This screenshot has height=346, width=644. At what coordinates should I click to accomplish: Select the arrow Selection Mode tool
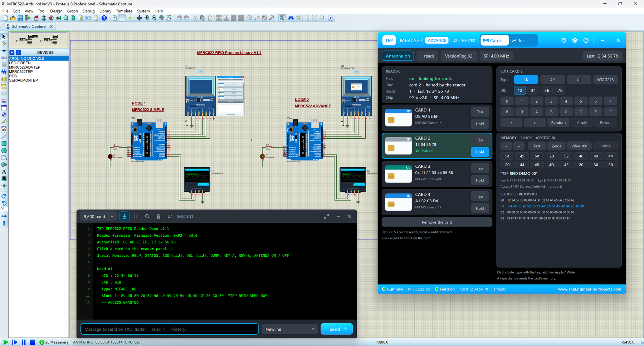(4, 36)
